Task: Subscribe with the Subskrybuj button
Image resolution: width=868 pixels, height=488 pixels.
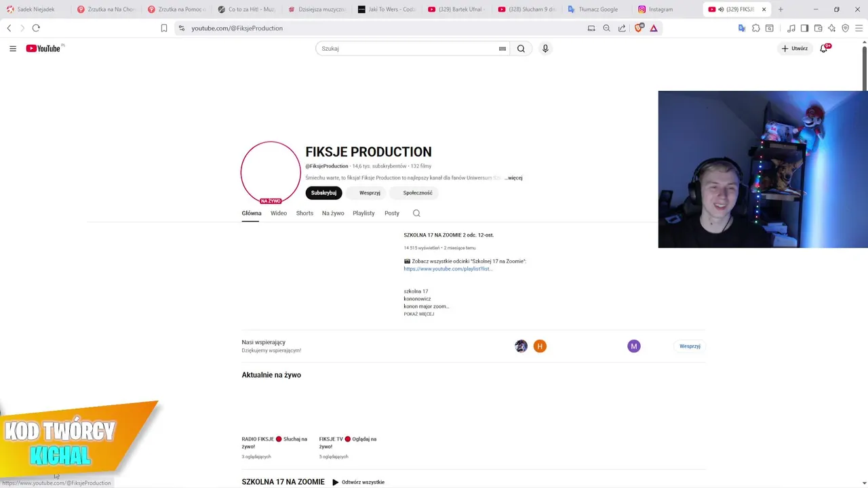Action: [323, 192]
